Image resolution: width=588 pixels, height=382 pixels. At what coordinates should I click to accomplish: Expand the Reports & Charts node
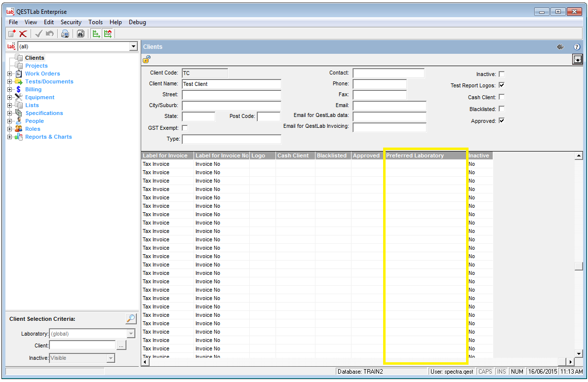tap(9, 137)
